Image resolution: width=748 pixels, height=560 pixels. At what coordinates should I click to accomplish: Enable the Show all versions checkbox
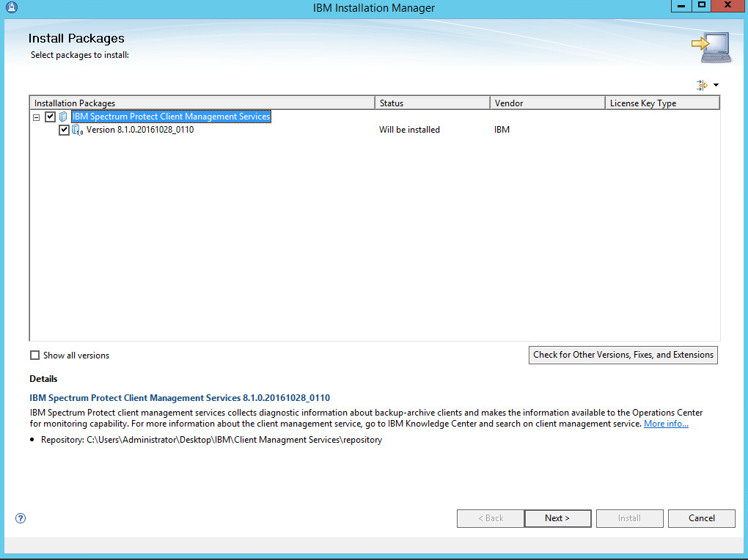tap(34, 355)
